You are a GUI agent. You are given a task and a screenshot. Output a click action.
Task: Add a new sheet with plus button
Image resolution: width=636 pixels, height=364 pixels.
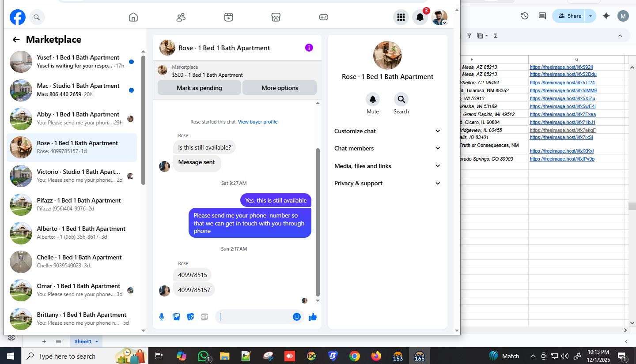click(44, 341)
